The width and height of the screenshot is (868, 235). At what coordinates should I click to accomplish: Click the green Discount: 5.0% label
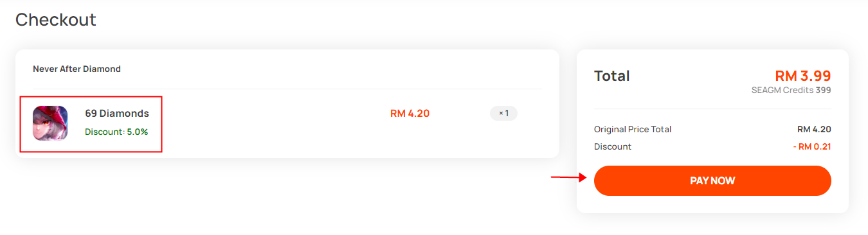click(116, 132)
